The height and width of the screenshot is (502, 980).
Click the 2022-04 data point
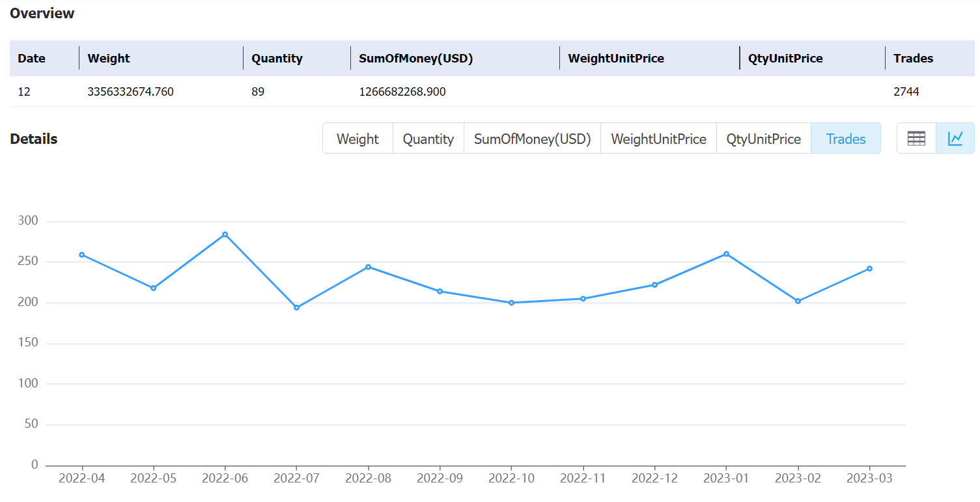coord(82,255)
